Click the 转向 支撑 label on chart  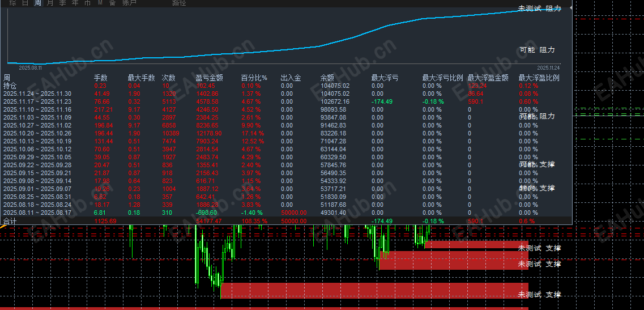(537, 188)
